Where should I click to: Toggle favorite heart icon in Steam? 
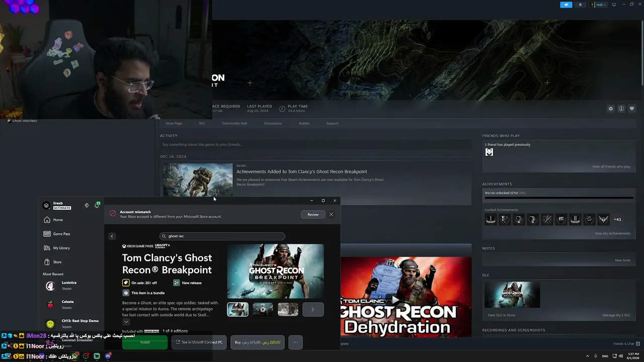[x=632, y=109]
